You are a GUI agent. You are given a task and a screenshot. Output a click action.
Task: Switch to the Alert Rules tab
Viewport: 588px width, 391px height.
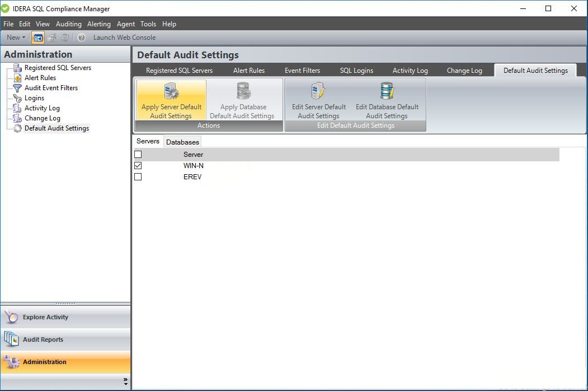(x=249, y=71)
